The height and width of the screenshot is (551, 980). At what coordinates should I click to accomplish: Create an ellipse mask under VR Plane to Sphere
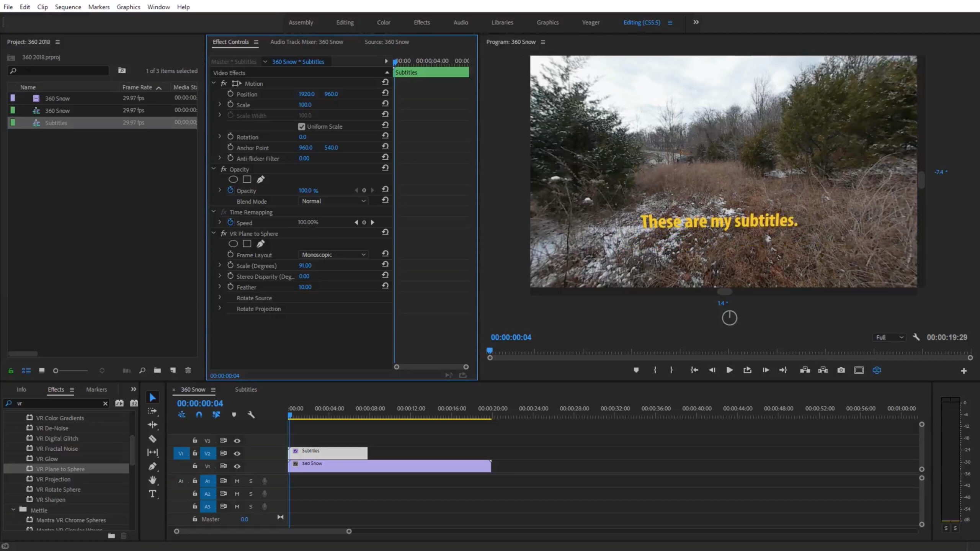pyautogui.click(x=233, y=244)
